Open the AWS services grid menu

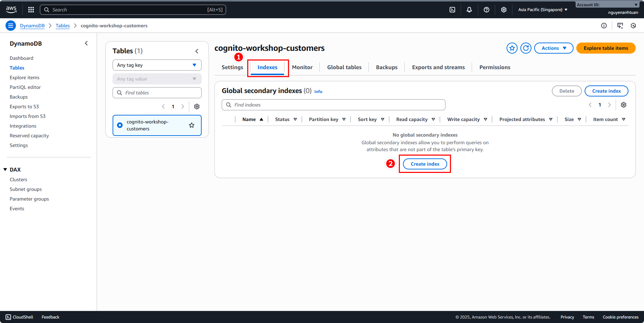pyautogui.click(x=31, y=10)
